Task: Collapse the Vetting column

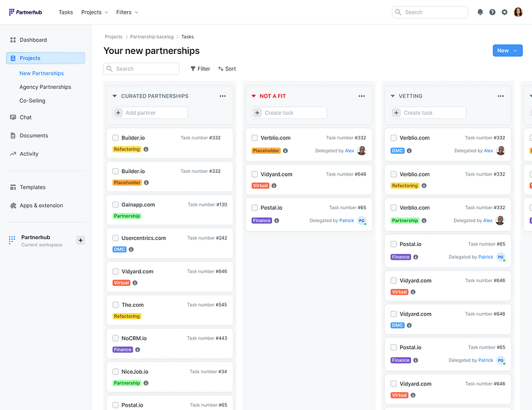Action: pos(393,96)
